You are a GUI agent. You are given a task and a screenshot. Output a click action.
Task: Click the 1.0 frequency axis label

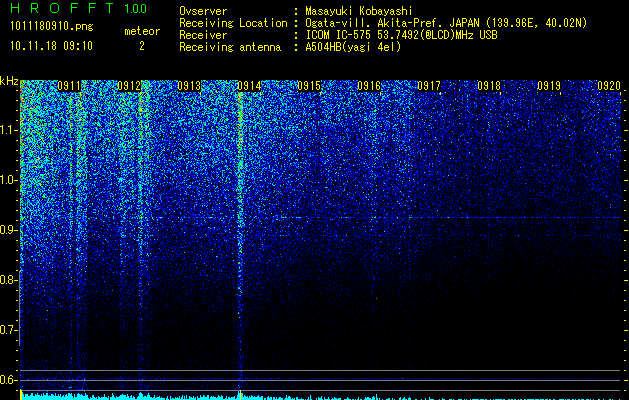click(8, 180)
